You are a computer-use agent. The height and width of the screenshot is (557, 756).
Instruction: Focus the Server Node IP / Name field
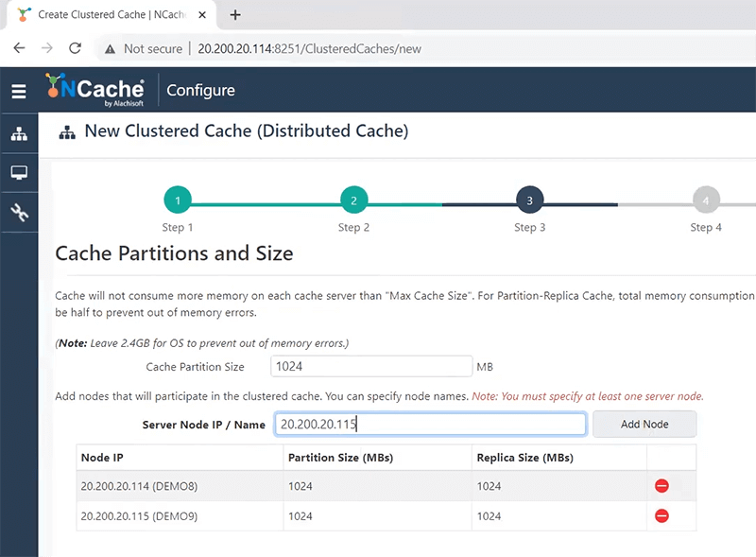coord(430,424)
